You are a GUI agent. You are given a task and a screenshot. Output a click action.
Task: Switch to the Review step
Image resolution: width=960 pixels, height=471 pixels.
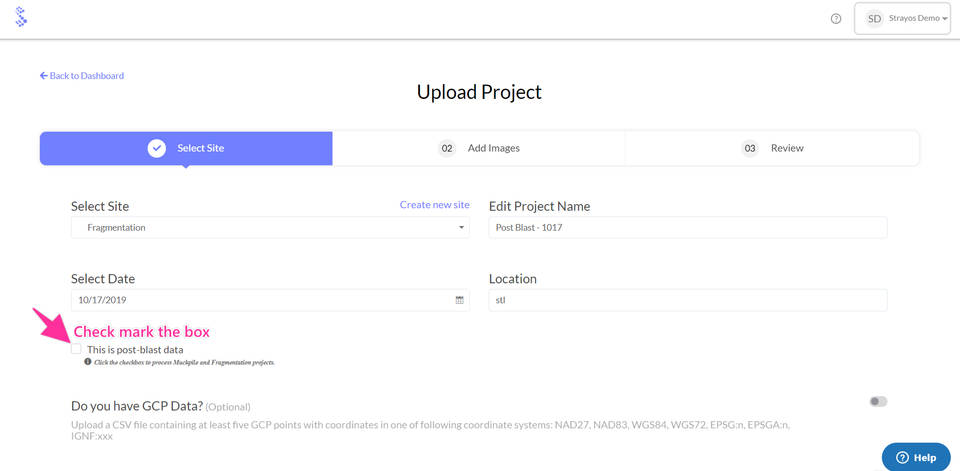[787, 148]
